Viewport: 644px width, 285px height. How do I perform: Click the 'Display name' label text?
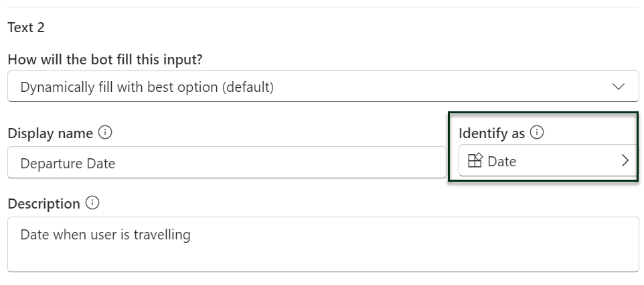tap(50, 133)
